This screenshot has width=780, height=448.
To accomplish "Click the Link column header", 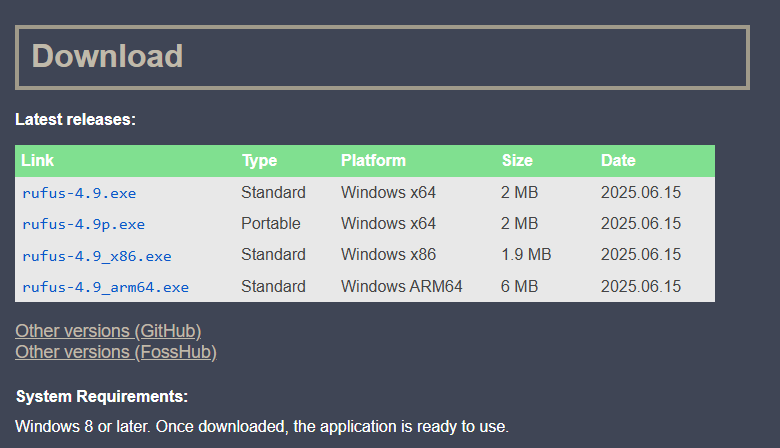I will pos(37,161).
